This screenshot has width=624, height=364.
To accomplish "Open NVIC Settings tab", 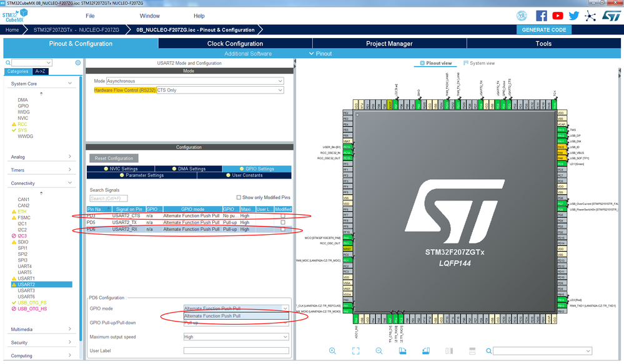I will [x=121, y=169].
